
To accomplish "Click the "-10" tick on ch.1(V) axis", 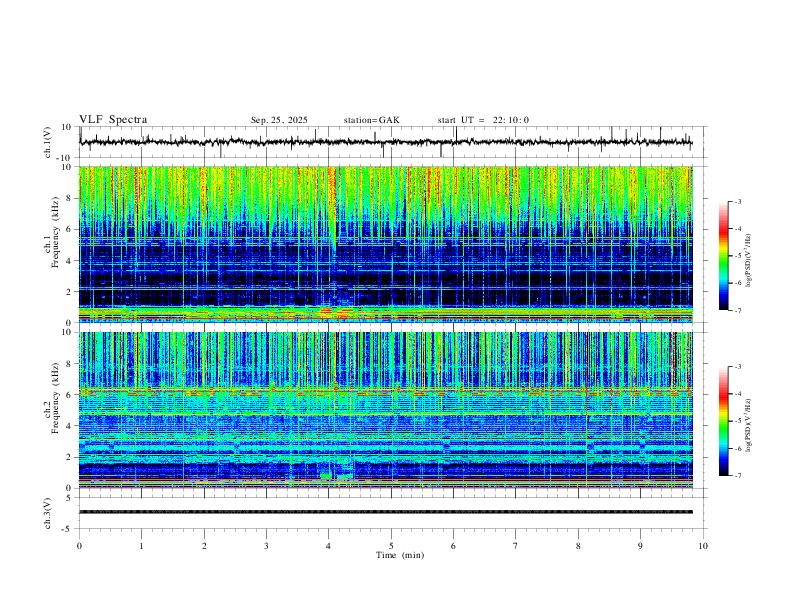I will (x=66, y=158).
